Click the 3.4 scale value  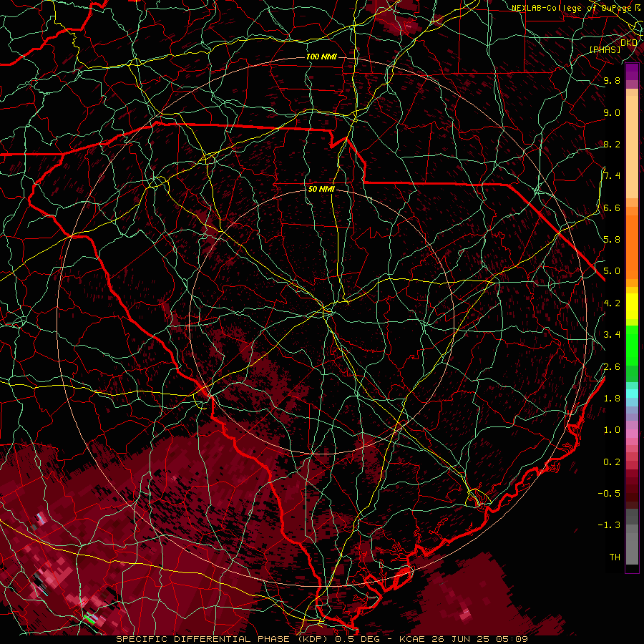[612, 335]
